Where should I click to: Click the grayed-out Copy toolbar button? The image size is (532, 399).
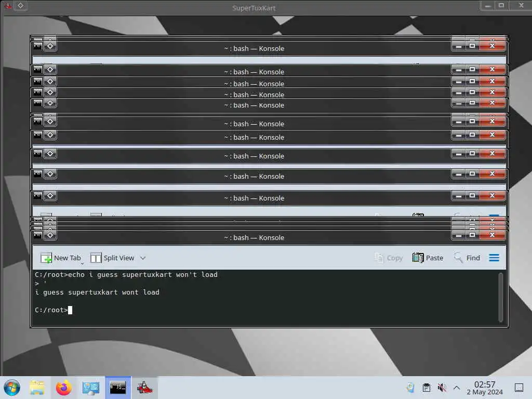click(388, 258)
